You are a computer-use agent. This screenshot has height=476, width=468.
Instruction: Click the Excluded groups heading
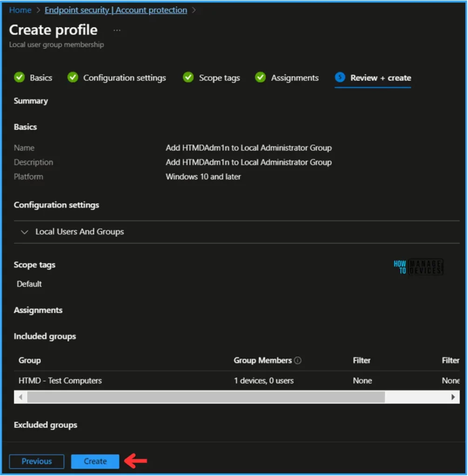coord(46,425)
